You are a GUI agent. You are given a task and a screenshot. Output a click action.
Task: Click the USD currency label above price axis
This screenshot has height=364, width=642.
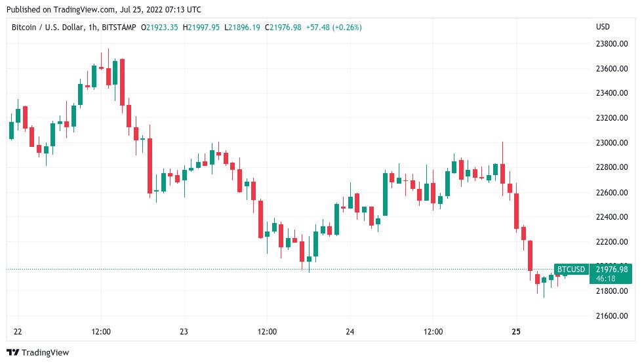click(x=603, y=27)
